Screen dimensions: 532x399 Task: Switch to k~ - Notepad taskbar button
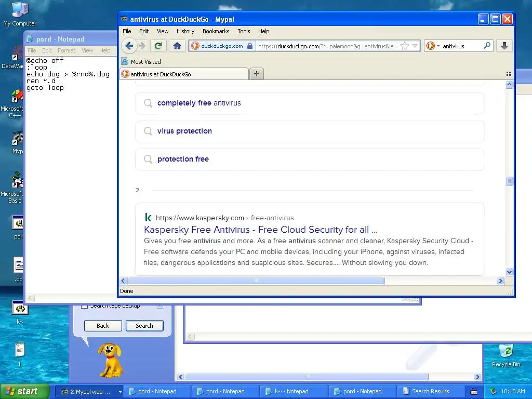293,392
